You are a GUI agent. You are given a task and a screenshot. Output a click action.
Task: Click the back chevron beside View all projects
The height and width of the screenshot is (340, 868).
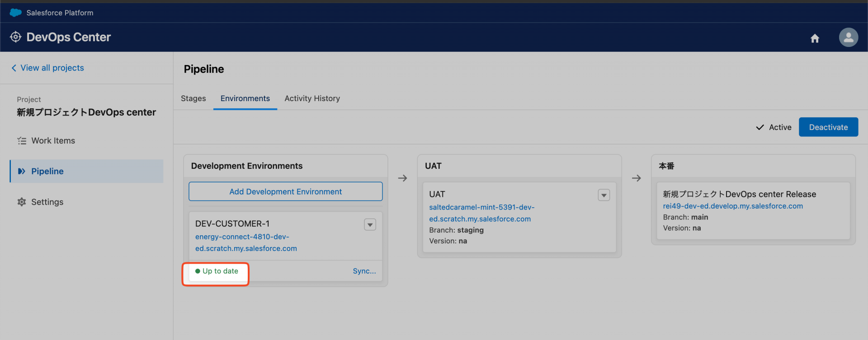tap(14, 68)
